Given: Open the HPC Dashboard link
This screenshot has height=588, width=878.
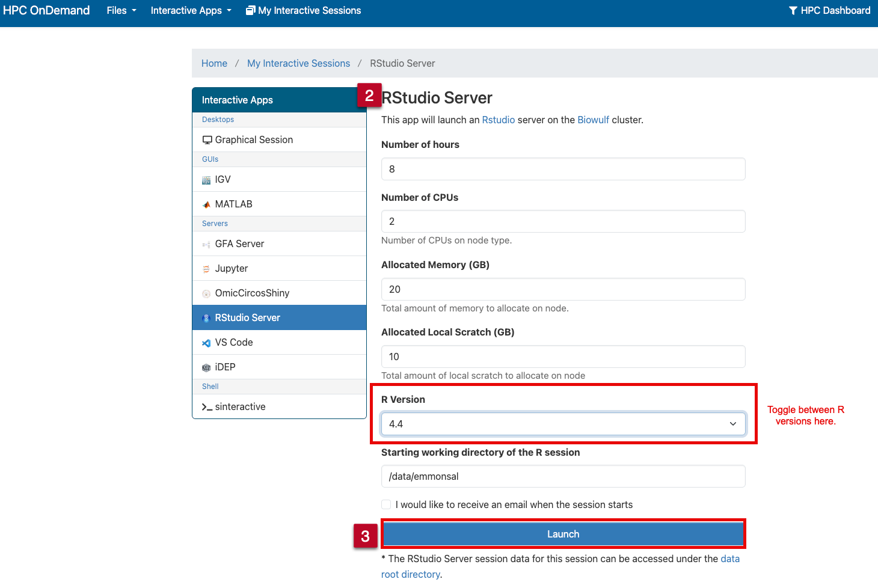Looking at the screenshot, I should [829, 10].
